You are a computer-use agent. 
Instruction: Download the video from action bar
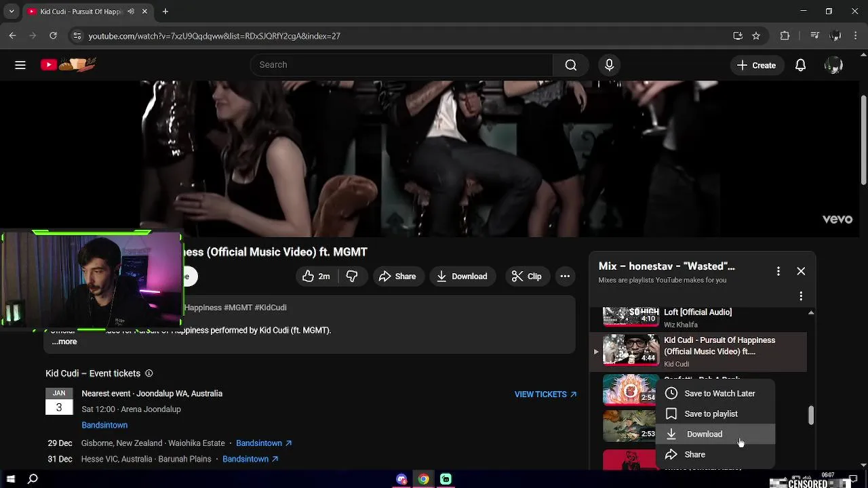pyautogui.click(x=462, y=276)
